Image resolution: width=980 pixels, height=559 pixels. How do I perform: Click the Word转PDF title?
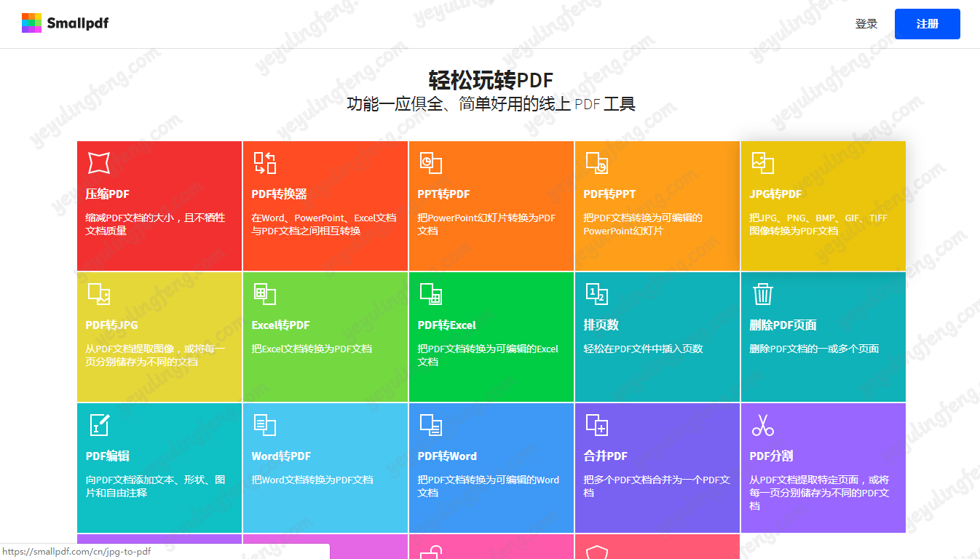(x=281, y=456)
